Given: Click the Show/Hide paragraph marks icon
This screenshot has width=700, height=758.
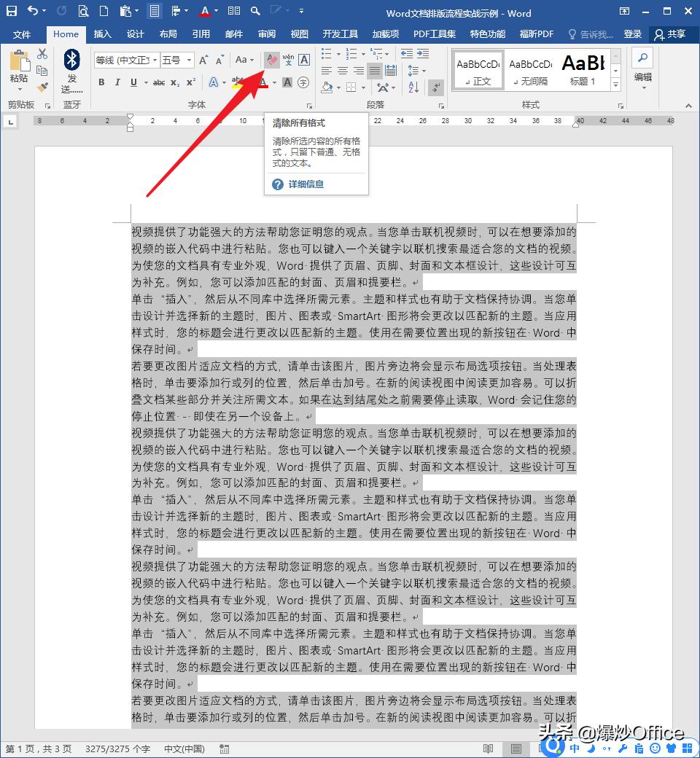Looking at the screenshot, I should pyautogui.click(x=435, y=88).
